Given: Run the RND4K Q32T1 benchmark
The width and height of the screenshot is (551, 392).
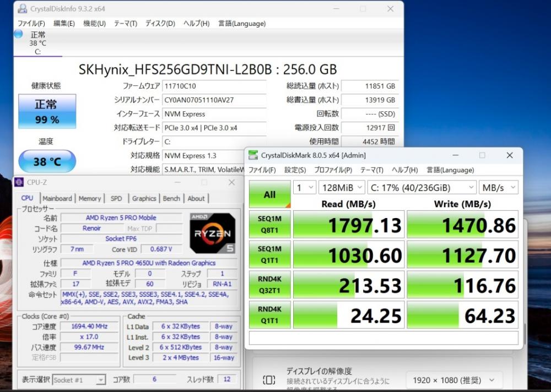Looking at the screenshot, I should point(269,285).
